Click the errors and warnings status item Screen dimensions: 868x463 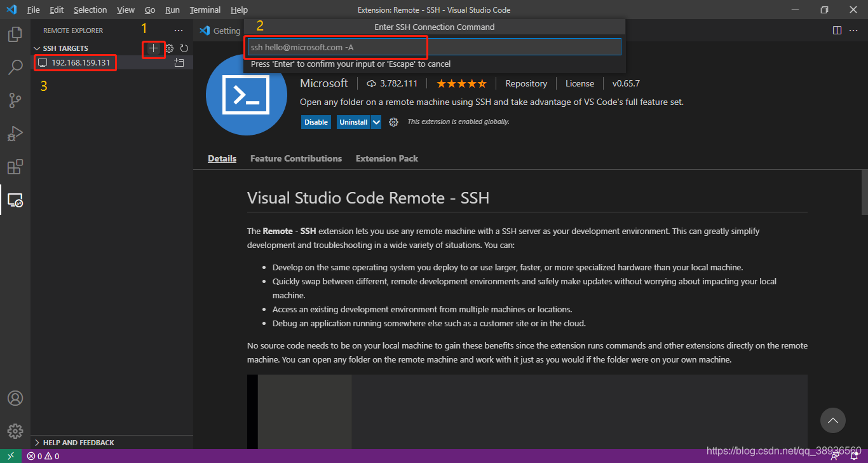[x=43, y=456]
